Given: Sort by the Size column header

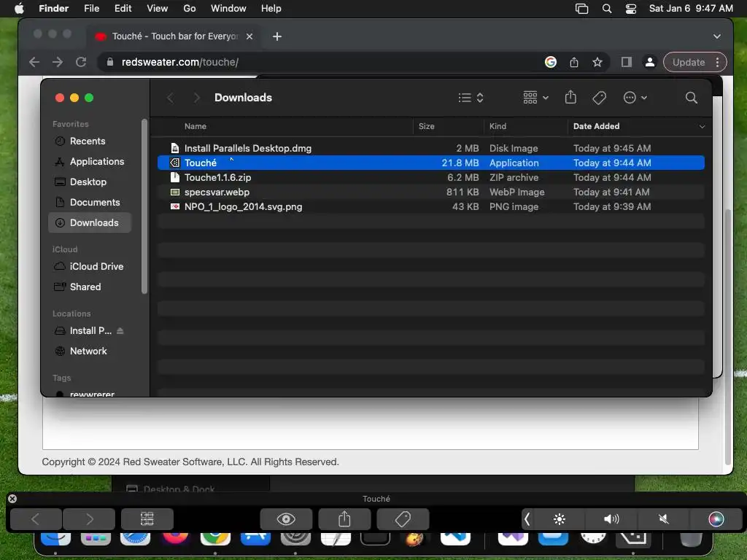Looking at the screenshot, I should pos(426,126).
